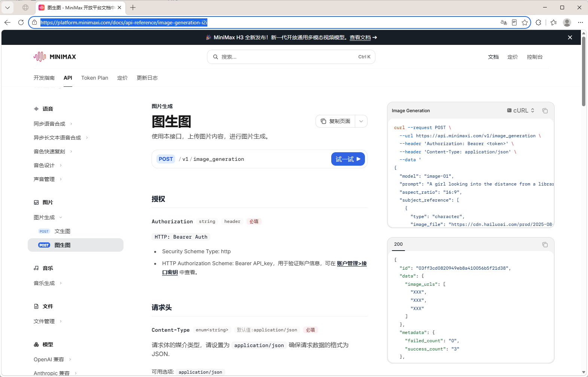
Task: Open the 复制页面 dropdown arrow
Action: tap(361, 121)
